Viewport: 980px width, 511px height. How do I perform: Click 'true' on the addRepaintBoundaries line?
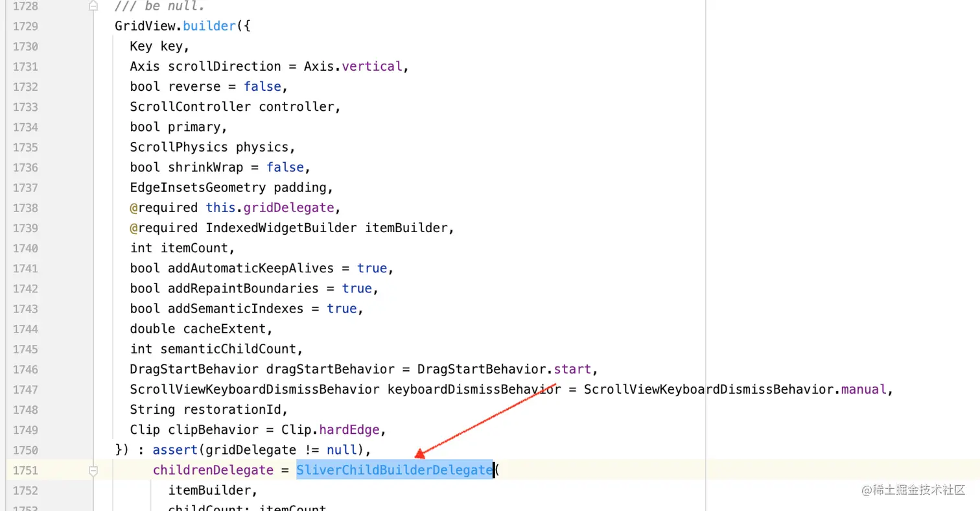357,288
